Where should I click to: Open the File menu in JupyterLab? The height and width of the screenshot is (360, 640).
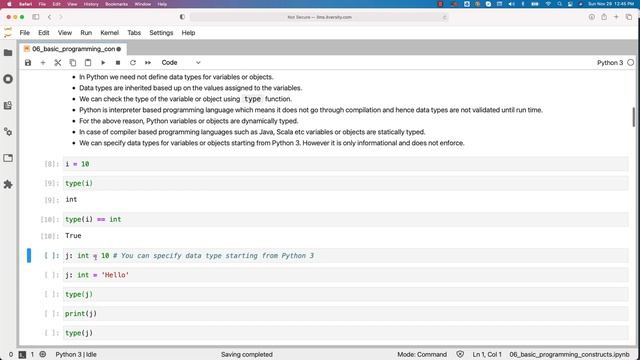coord(24,33)
